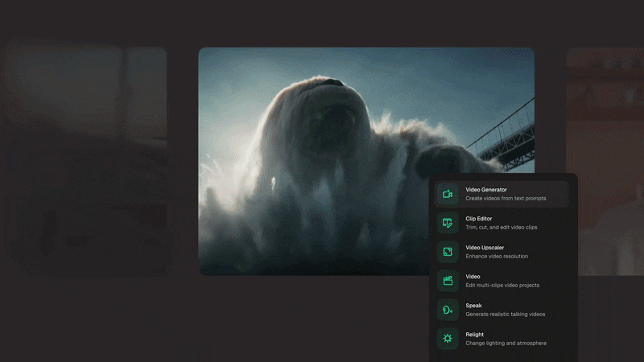
Task: Open the Speak menu entry
Action: [502, 310]
